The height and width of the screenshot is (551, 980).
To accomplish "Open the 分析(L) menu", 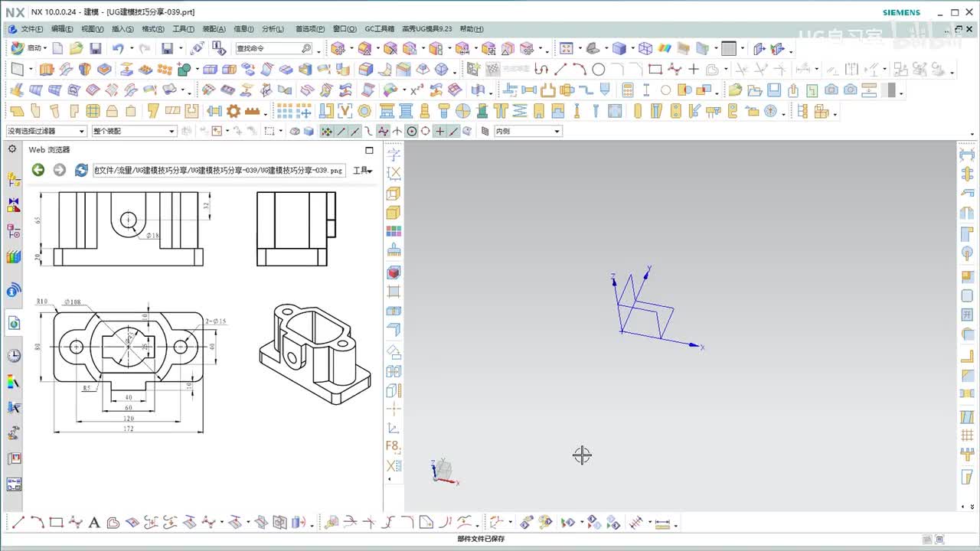I will 273,29.
